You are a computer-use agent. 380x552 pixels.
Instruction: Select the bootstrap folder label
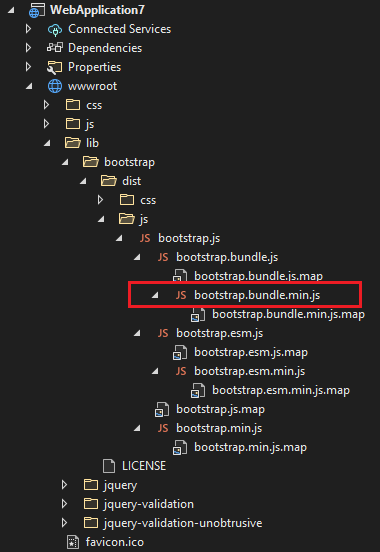click(x=129, y=162)
